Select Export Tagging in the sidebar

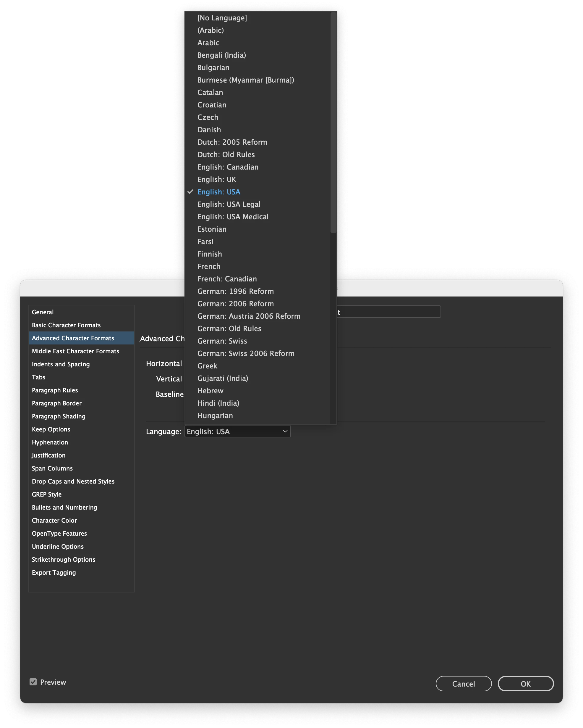pyautogui.click(x=54, y=572)
